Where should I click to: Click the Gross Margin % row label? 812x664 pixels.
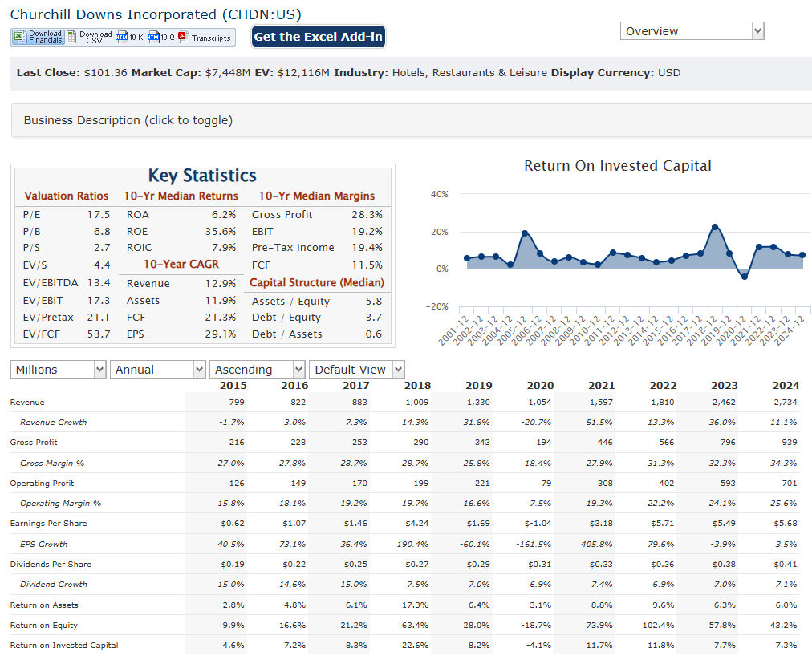(x=52, y=464)
